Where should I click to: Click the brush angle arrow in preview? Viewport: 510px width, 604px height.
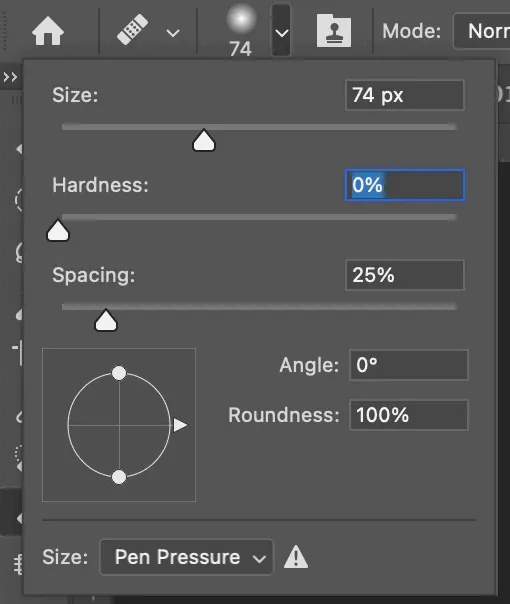(180, 425)
